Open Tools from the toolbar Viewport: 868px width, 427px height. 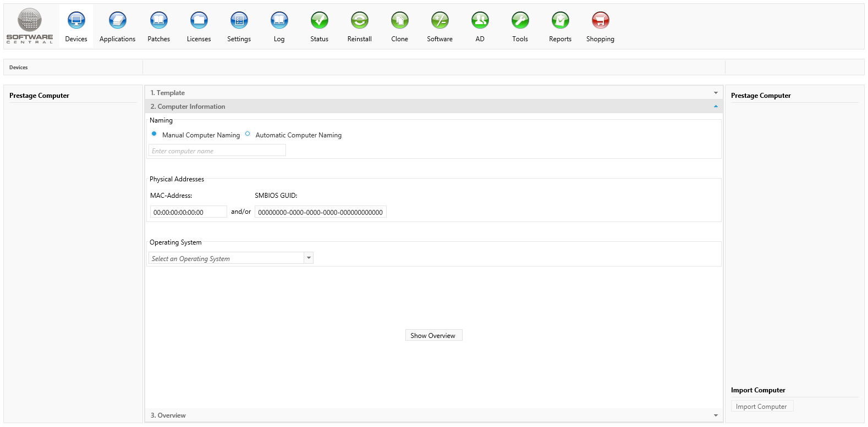(x=520, y=21)
